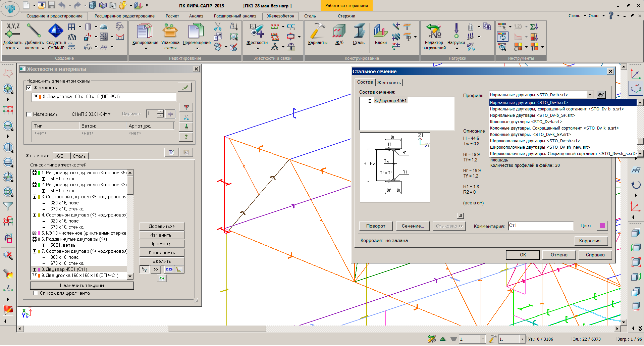Open the СНиП 2.03.01-84* dropdown

[x=91, y=114]
